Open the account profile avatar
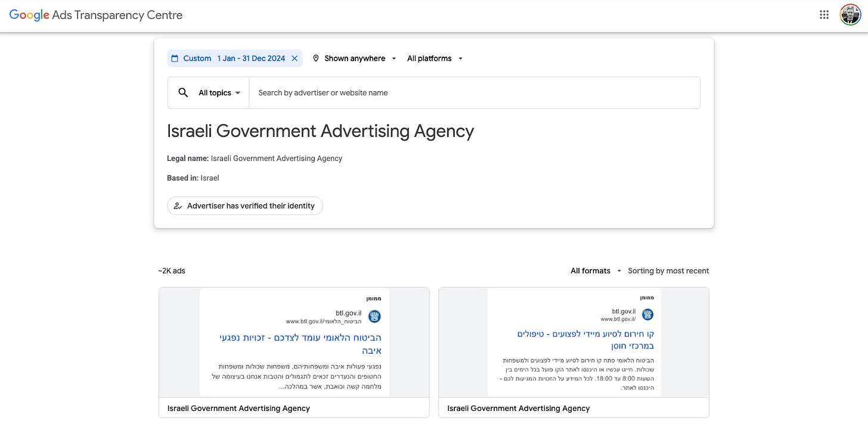The height and width of the screenshot is (424, 868). tap(850, 15)
